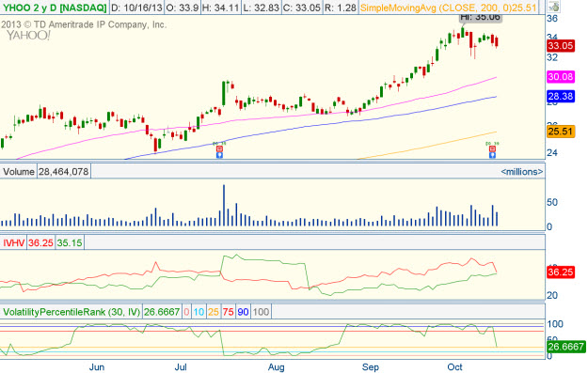Screen dimensions: 588x373
Task: Click the blue lightbulb event icon in July
Action: 219,155
